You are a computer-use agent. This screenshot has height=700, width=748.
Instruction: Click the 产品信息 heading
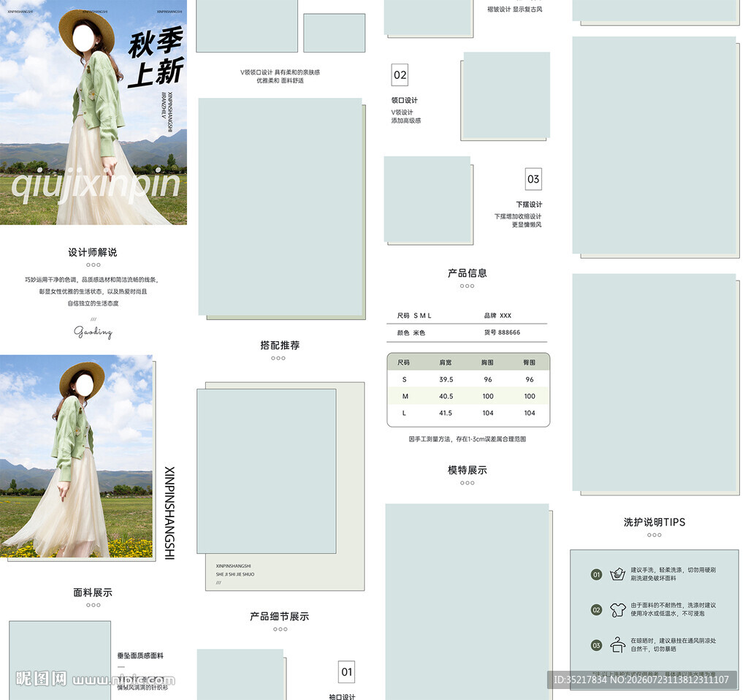coord(467,273)
